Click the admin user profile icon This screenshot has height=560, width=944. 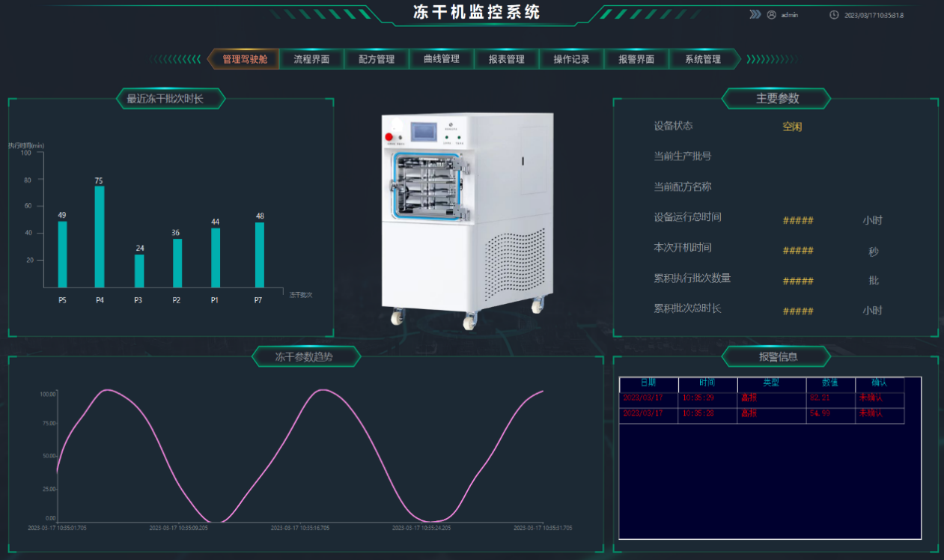[x=772, y=14]
